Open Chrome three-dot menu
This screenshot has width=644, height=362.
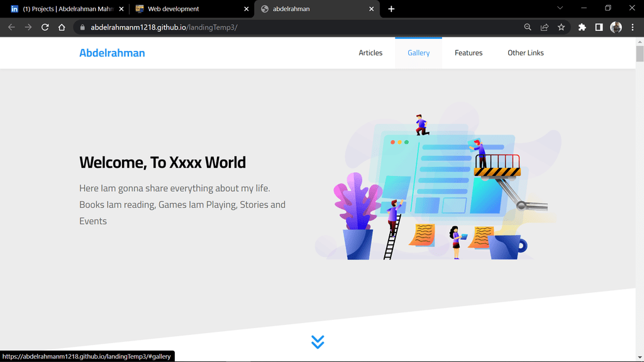coord(633,27)
